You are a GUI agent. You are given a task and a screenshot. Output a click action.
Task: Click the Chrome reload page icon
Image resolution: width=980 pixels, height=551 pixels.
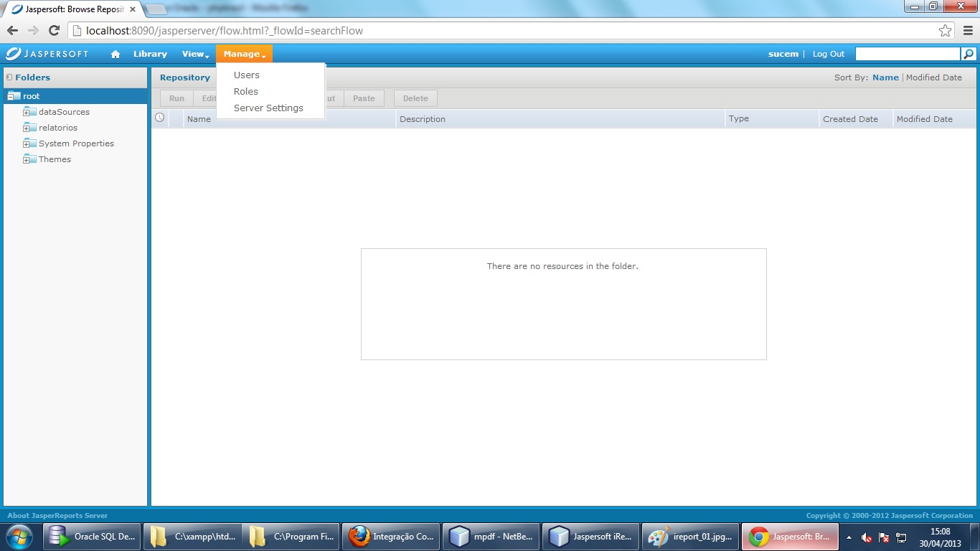[x=54, y=31]
